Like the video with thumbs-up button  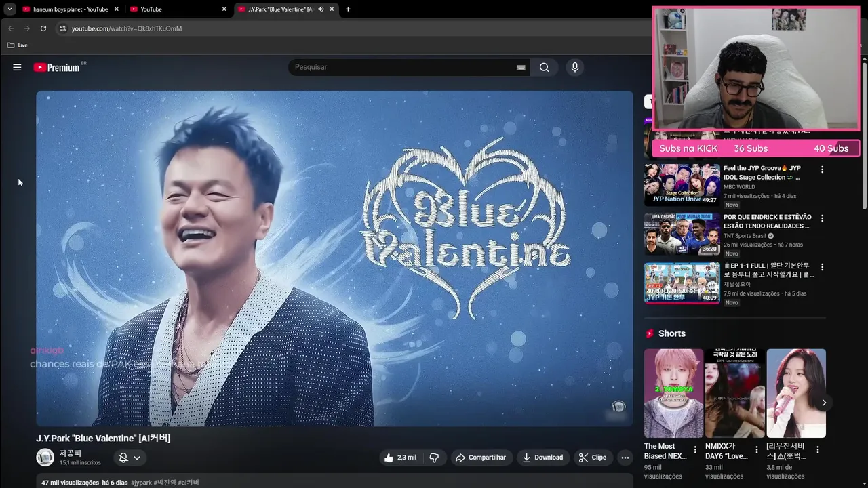coord(399,457)
